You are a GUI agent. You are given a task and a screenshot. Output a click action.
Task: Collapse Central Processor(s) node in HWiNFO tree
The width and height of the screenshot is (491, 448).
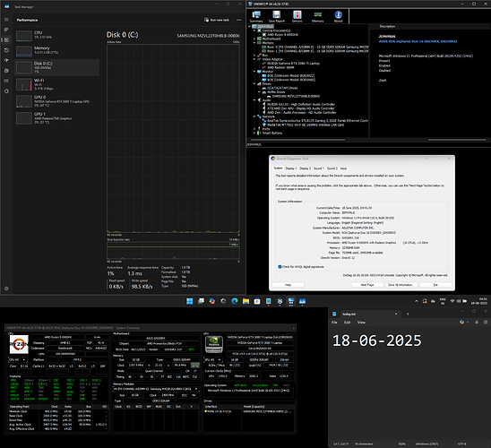click(x=254, y=30)
